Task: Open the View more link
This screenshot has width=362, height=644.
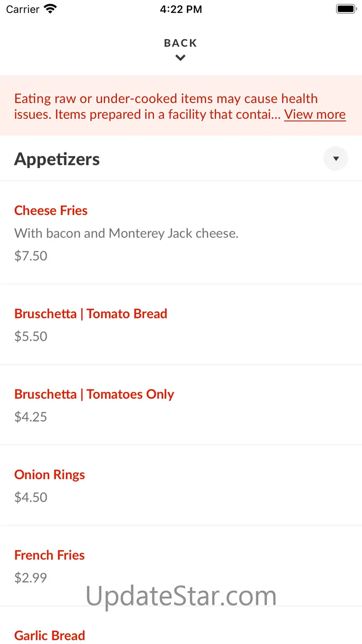Action: click(315, 114)
